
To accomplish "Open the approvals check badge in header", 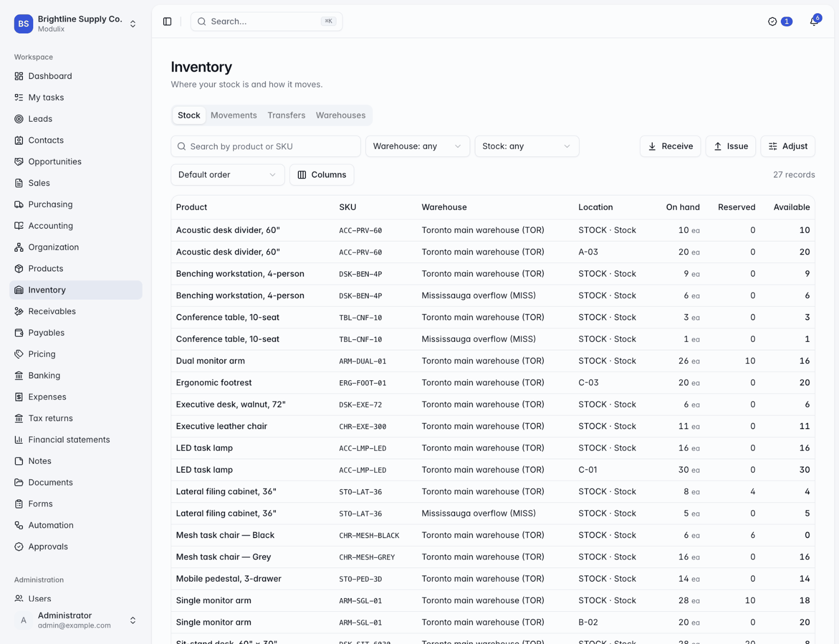I will pos(780,21).
